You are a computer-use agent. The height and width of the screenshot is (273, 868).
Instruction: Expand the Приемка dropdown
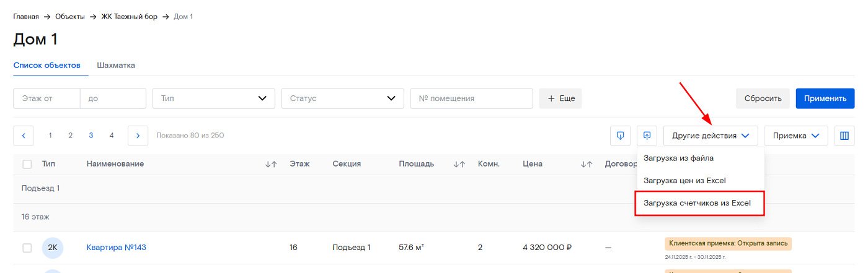tap(796, 136)
